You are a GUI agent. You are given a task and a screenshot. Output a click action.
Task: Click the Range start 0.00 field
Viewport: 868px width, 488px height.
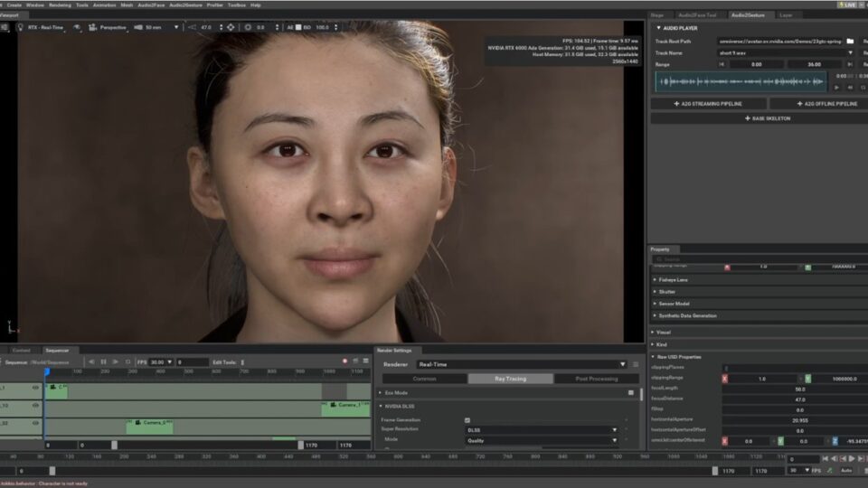coord(756,64)
